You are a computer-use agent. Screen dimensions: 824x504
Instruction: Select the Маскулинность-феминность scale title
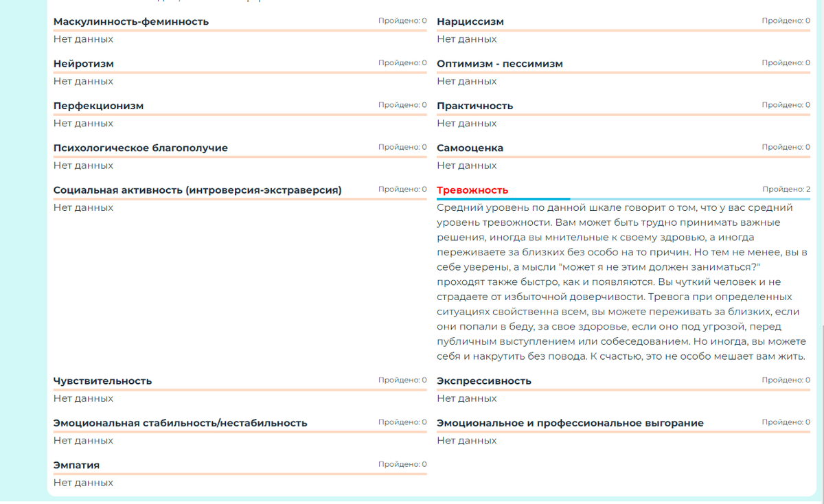pyautogui.click(x=131, y=22)
